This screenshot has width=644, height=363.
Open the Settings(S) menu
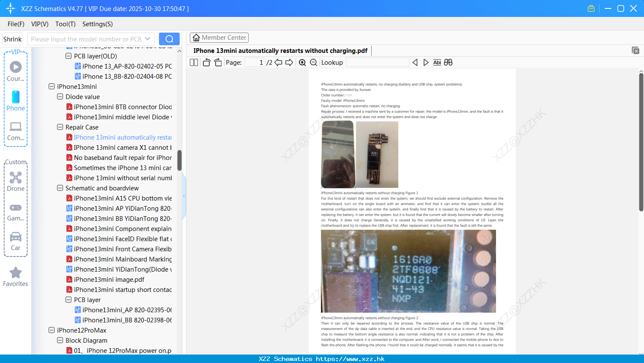click(x=98, y=24)
